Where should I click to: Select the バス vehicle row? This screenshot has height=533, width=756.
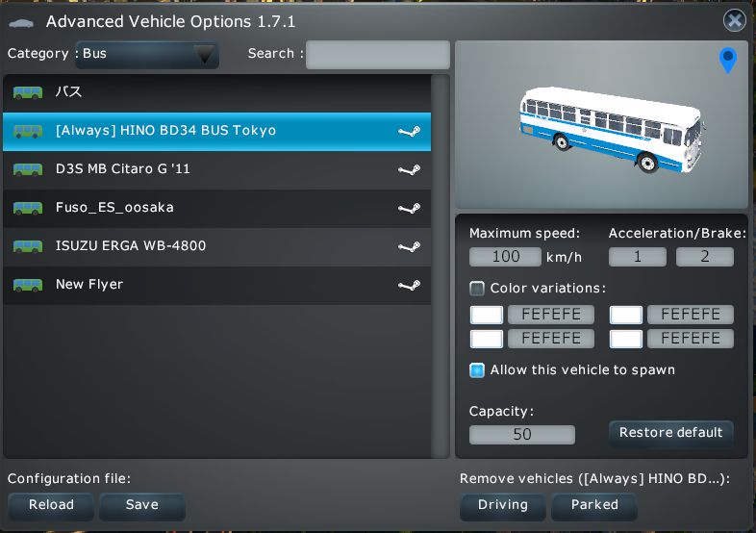pos(217,92)
